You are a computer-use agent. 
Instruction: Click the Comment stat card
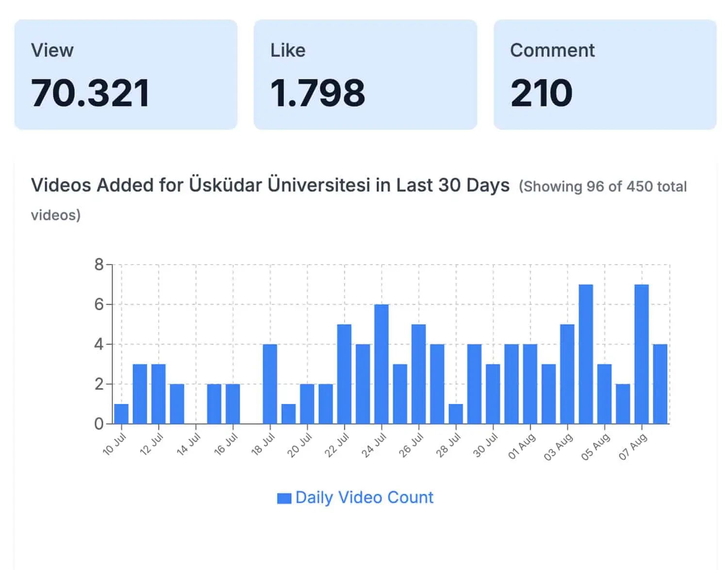point(605,74)
